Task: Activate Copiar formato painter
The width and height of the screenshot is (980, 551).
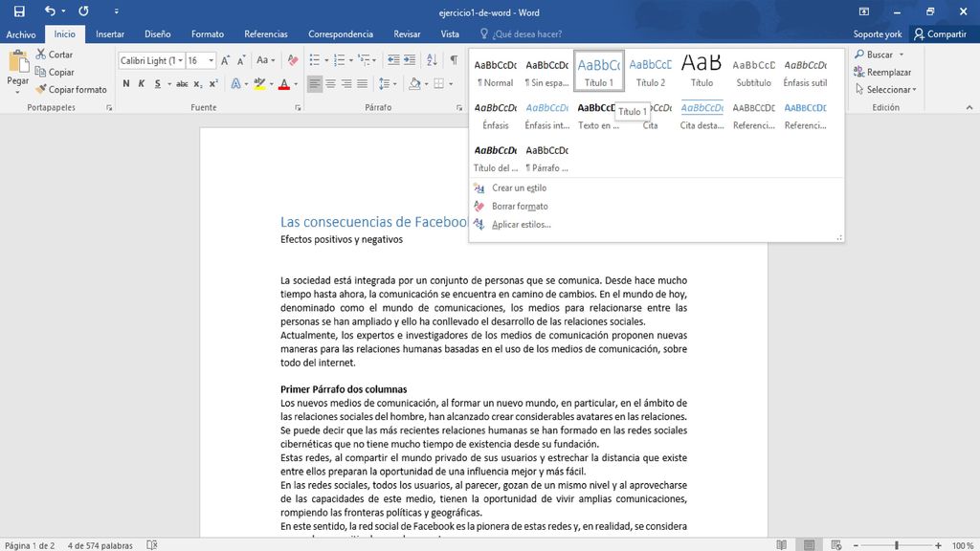Action: pyautogui.click(x=71, y=89)
